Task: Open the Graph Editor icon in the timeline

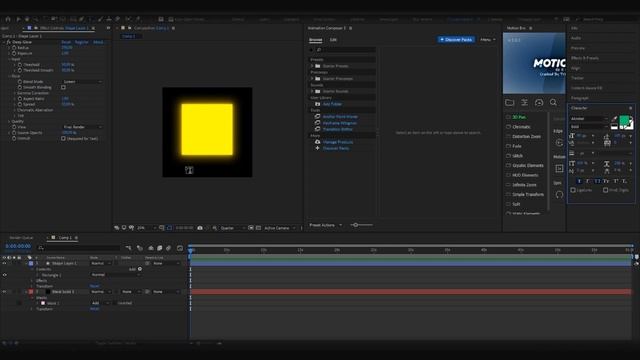Action: click(x=180, y=248)
